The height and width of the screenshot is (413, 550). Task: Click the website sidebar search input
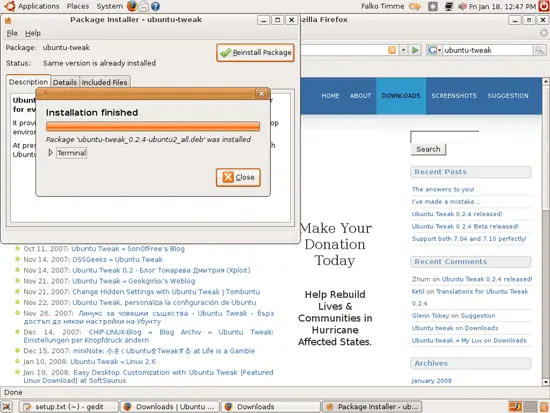pos(444,136)
